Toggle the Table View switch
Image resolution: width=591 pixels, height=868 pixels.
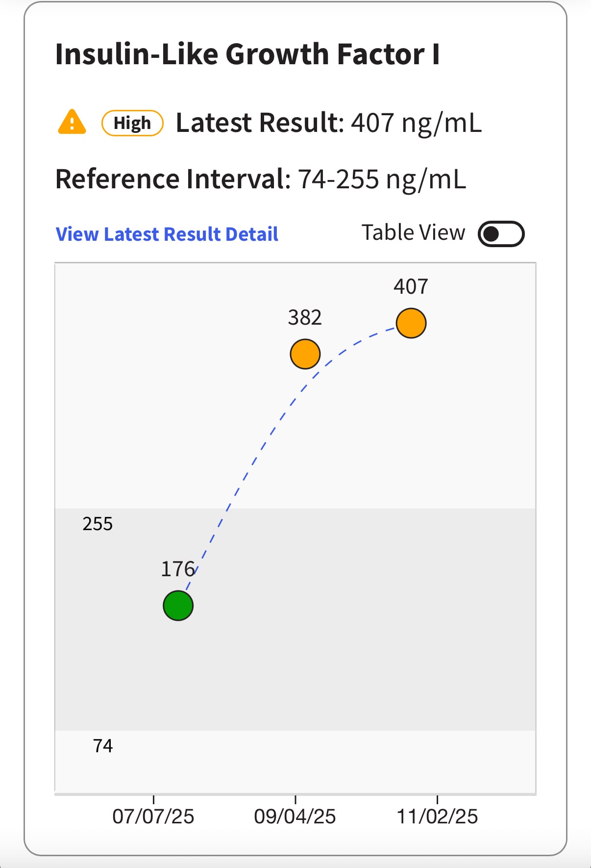click(x=501, y=234)
